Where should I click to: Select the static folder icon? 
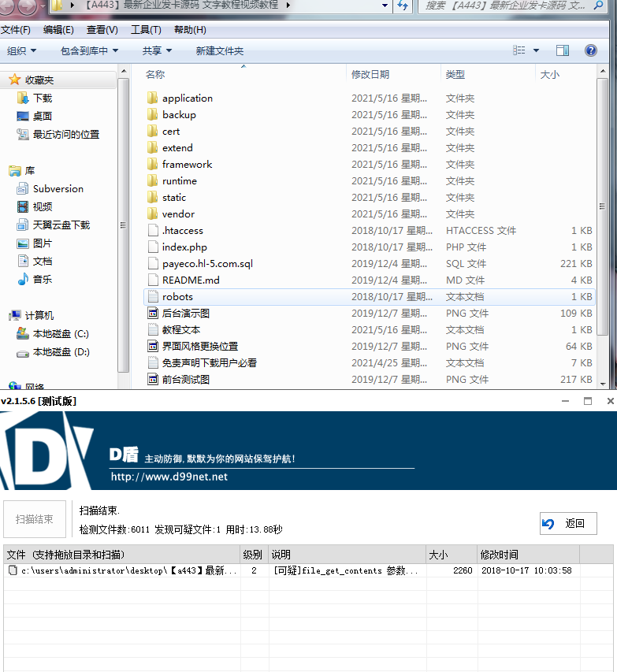[152, 197]
